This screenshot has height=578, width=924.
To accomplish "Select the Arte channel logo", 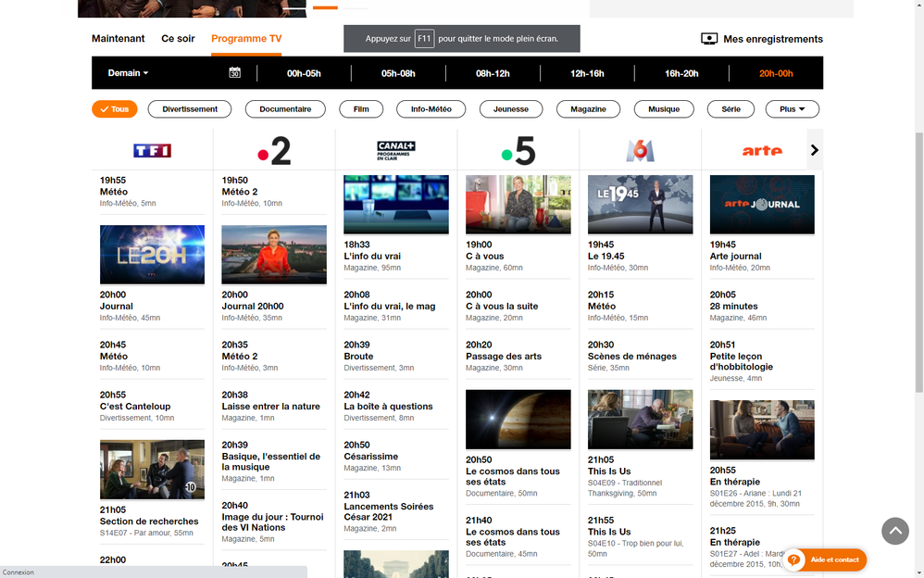I will [x=762, y=150].
